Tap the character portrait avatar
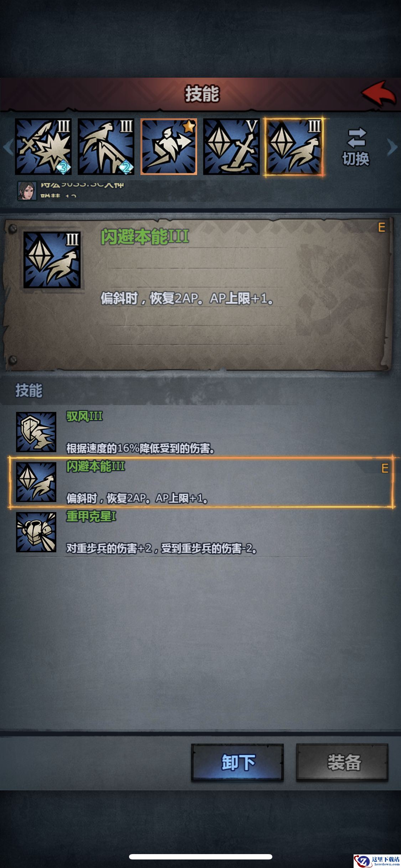The width and height of the screenshot is (401, 868). coord(27,191)
